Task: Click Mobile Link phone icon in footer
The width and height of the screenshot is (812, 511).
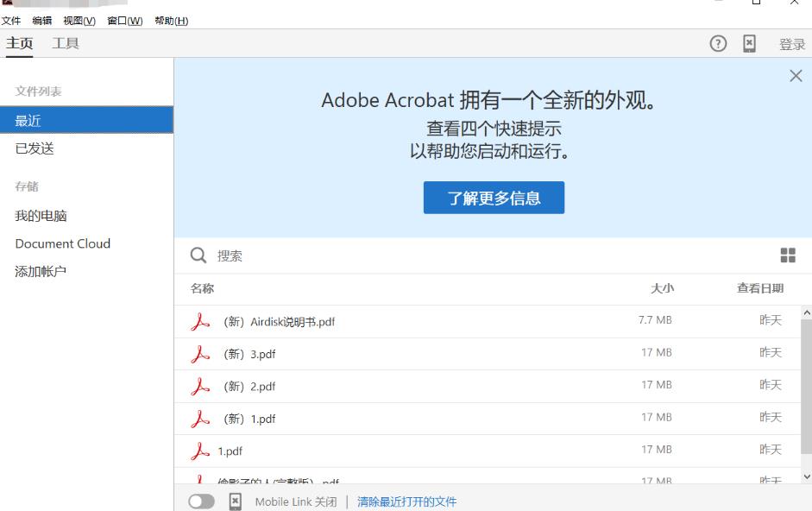Action: tap(235, 502)
